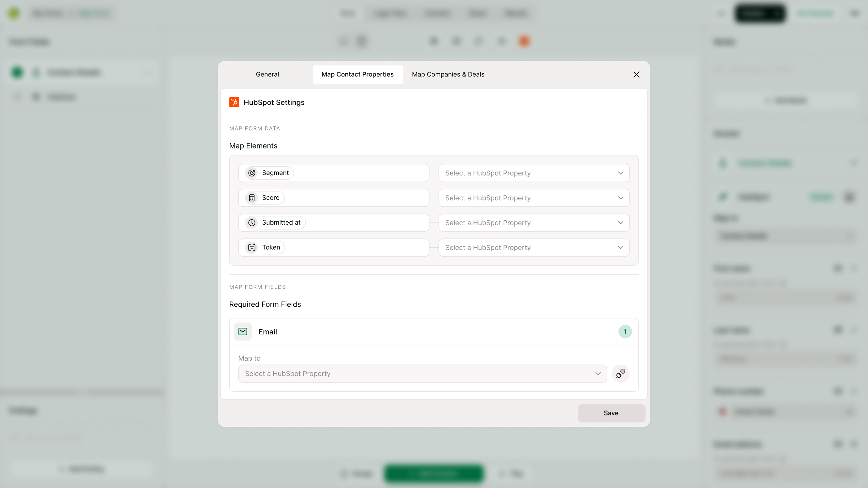
Task: Click the Score calculator icon
Action: click(252, 198)
